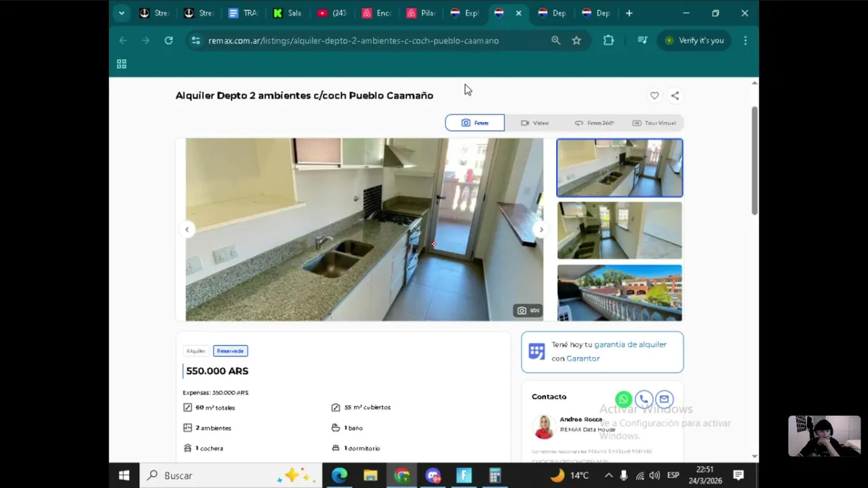This screenshot has height=488, width=868.
Task: Open the zoom magnifier in address bar
Action: pyautogui.click(x=556, y=41)
